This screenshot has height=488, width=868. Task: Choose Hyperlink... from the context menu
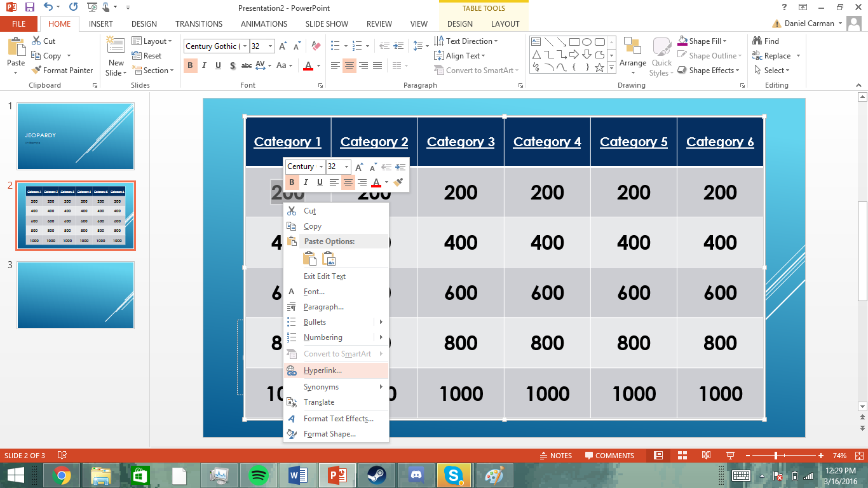336,370
